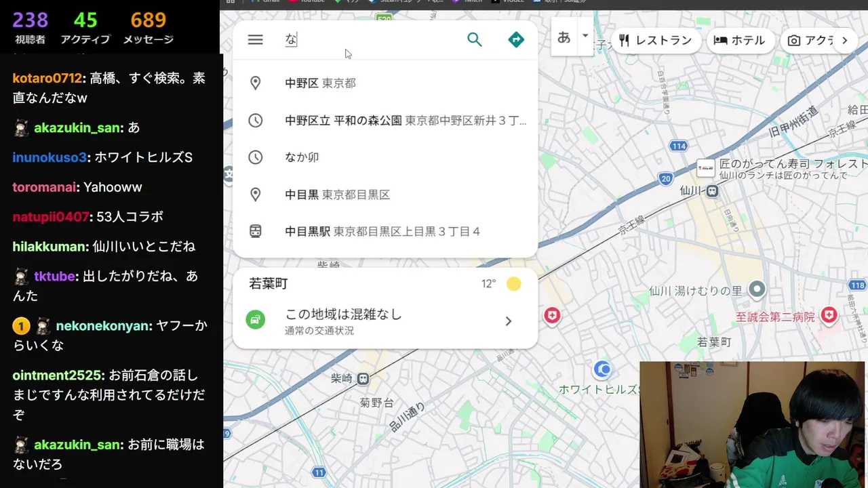
Task: Open chat user natupii0407's name
Action: point(50,217)
